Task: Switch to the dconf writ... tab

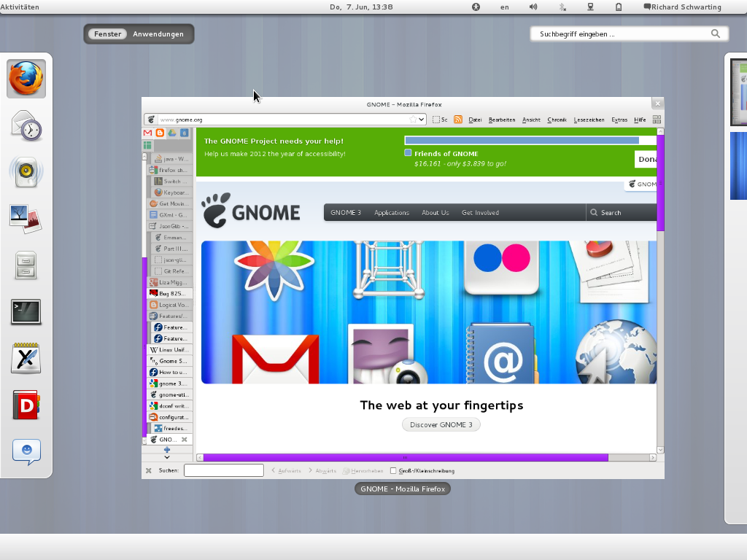Action: coord(169,405)
